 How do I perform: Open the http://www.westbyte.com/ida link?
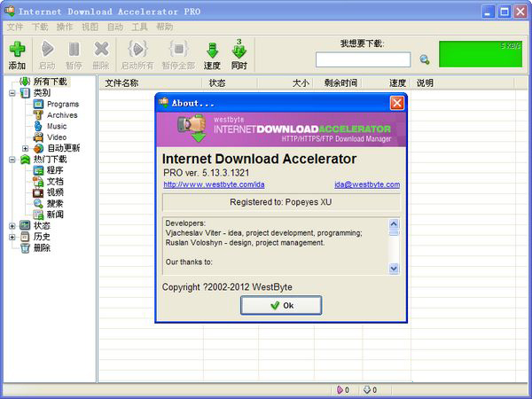214,184
